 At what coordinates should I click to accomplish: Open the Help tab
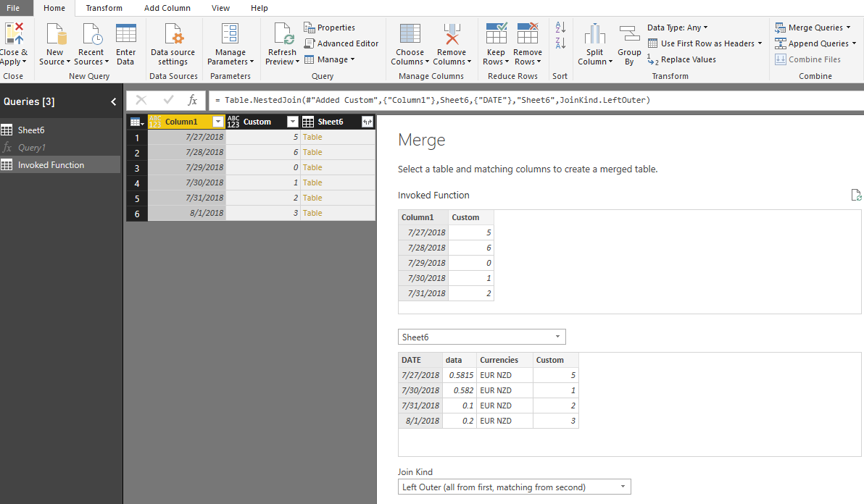(259, 8)
